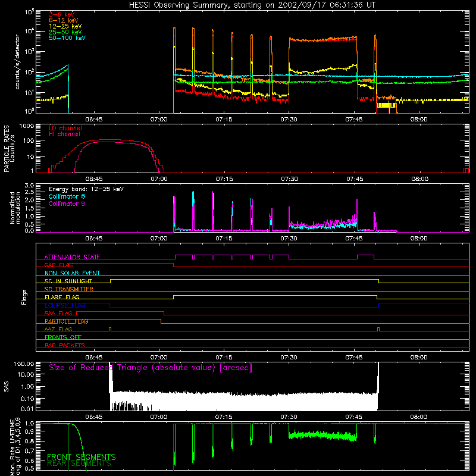
Task: Click the FRONTS_OFF flag label
Action: point(63,337)
